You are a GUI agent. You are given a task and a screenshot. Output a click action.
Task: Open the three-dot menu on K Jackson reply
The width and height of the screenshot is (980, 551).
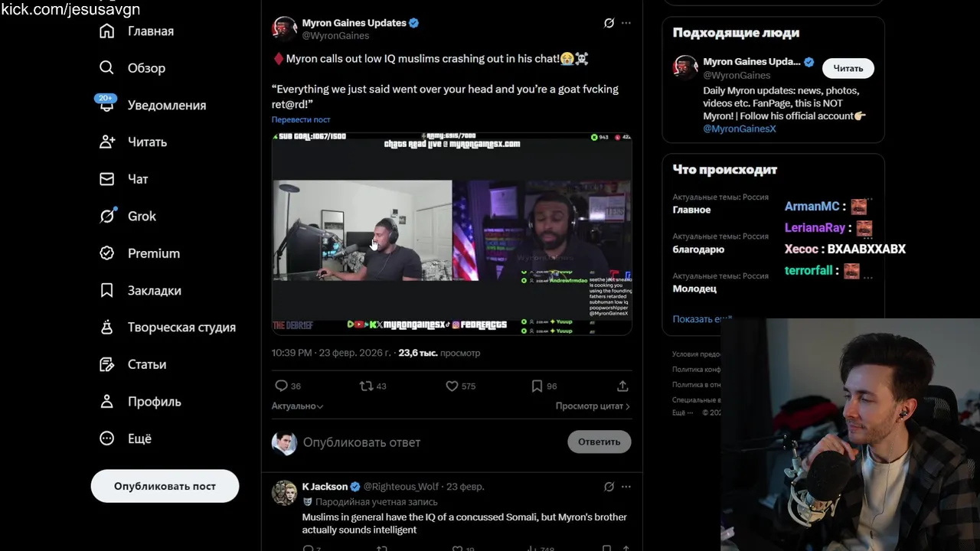click(x=626, y=486)
